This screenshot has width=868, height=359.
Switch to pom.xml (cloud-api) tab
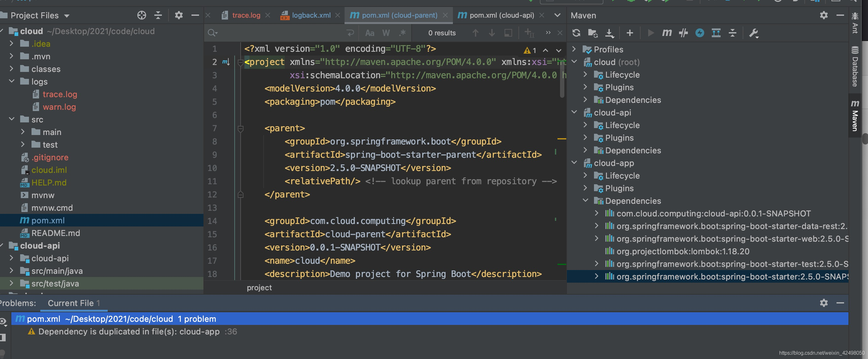(501, 15)
